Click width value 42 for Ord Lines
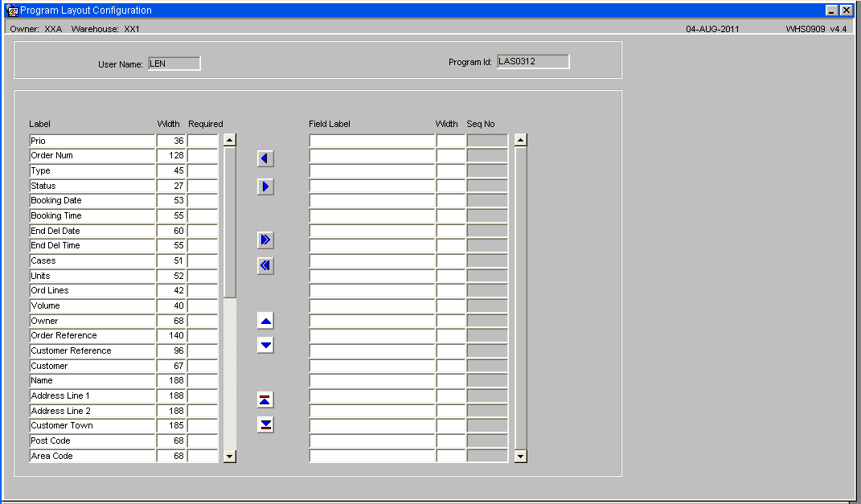861x504 pixels. click(171, 290)
